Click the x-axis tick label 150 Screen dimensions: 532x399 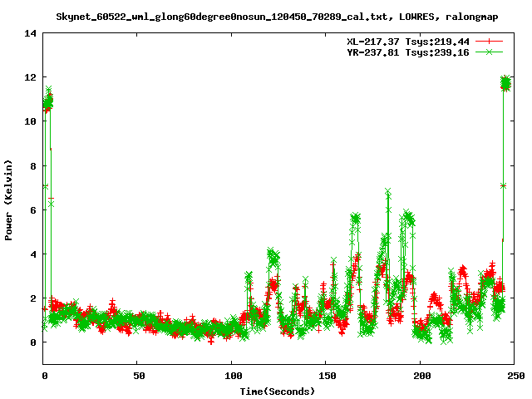click(328, 376)
